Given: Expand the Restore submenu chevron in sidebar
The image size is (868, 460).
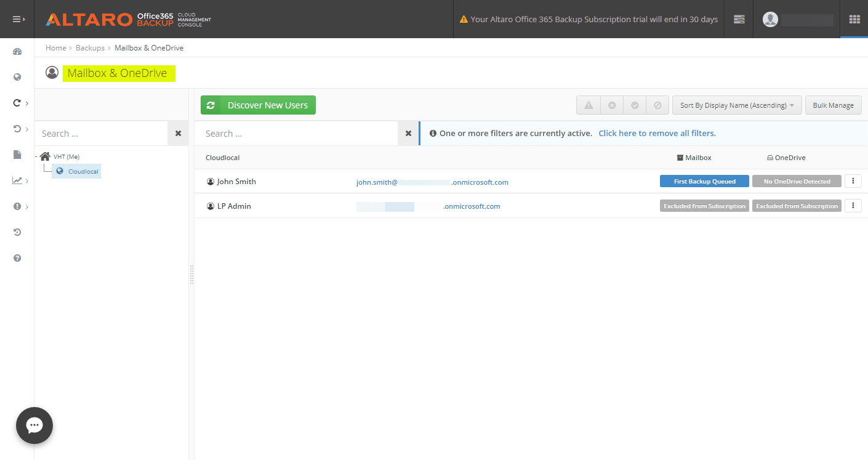Looking at the screenshot, I should pyautogui.click(x=28, y=129).
